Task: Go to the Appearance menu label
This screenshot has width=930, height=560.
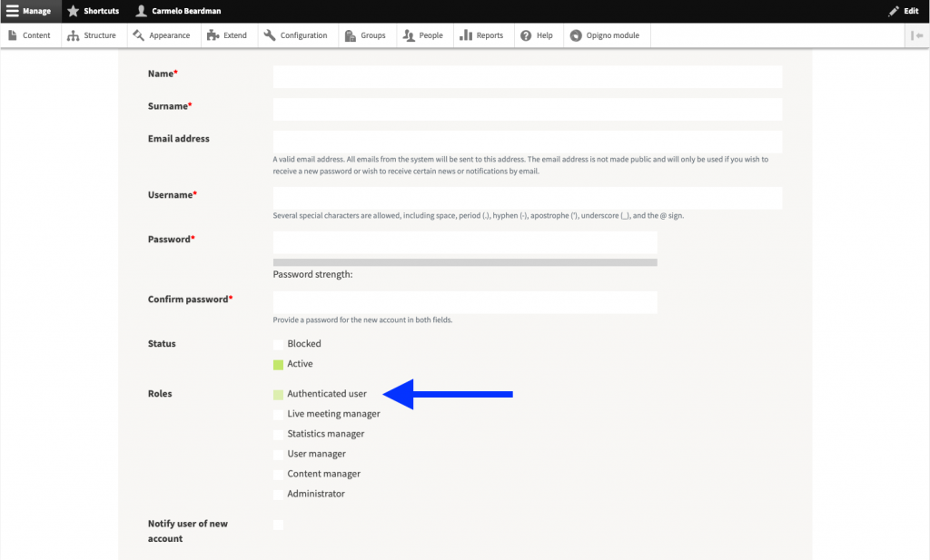Action: click(x=170, y=35)
